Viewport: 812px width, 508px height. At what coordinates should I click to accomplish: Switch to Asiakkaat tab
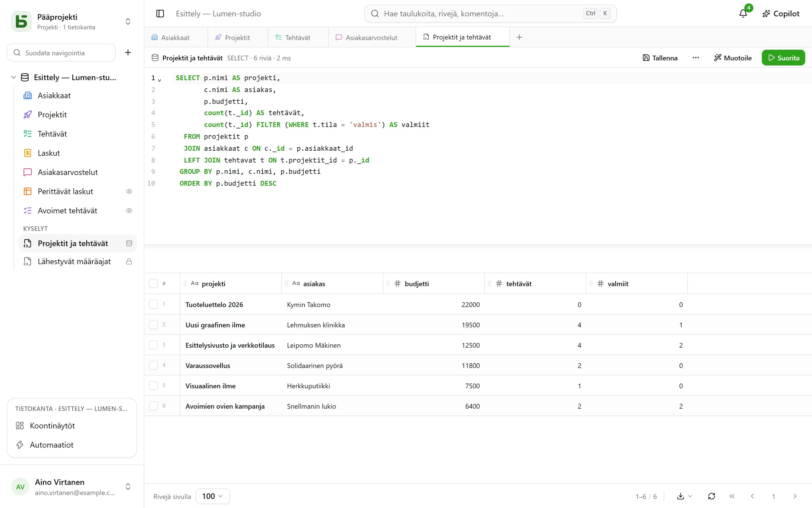coord(176,37)
